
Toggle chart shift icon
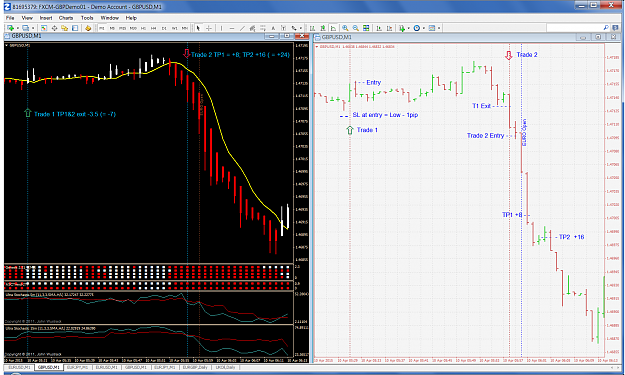tap(389, 28)
